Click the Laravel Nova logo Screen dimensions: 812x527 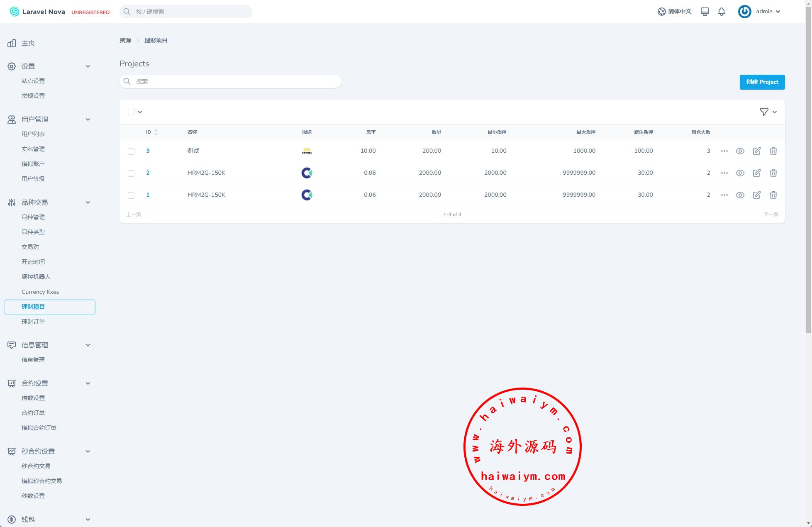pos(37,12)
